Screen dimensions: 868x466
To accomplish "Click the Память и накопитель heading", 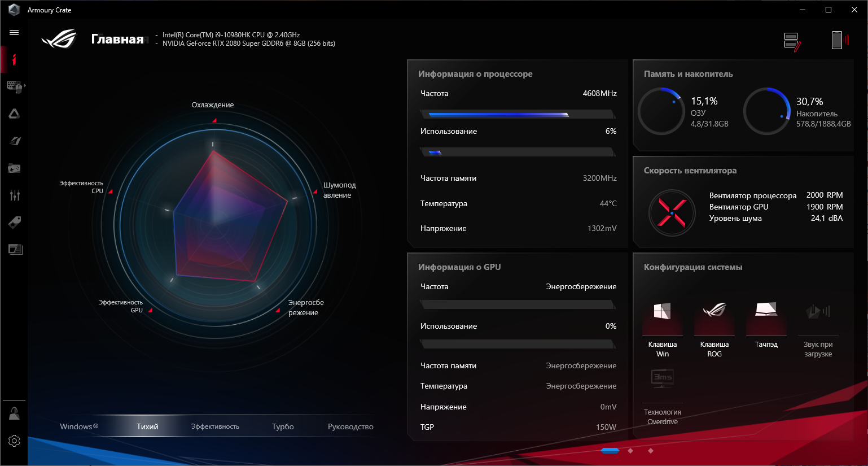I will [689, 74].
